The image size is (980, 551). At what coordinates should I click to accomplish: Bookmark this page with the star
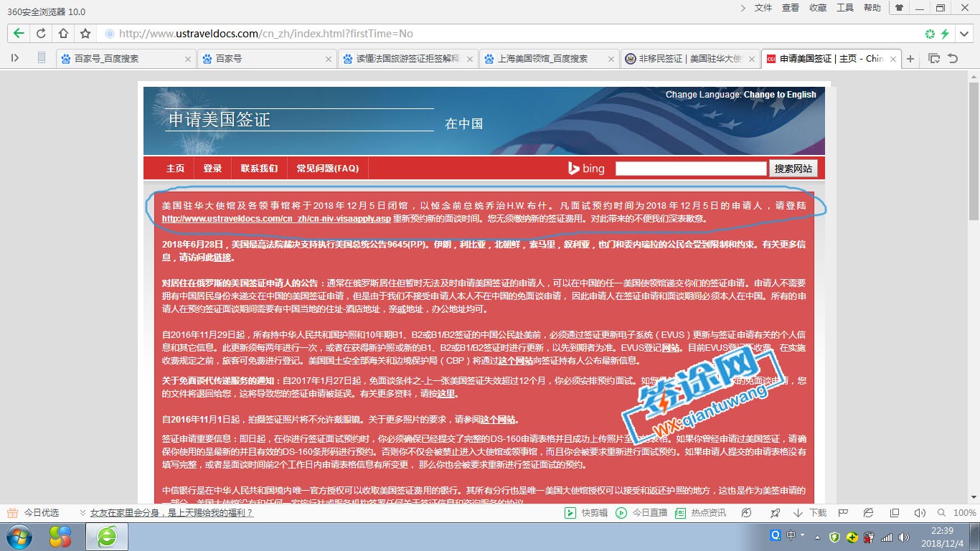click(x=85, y=33)
